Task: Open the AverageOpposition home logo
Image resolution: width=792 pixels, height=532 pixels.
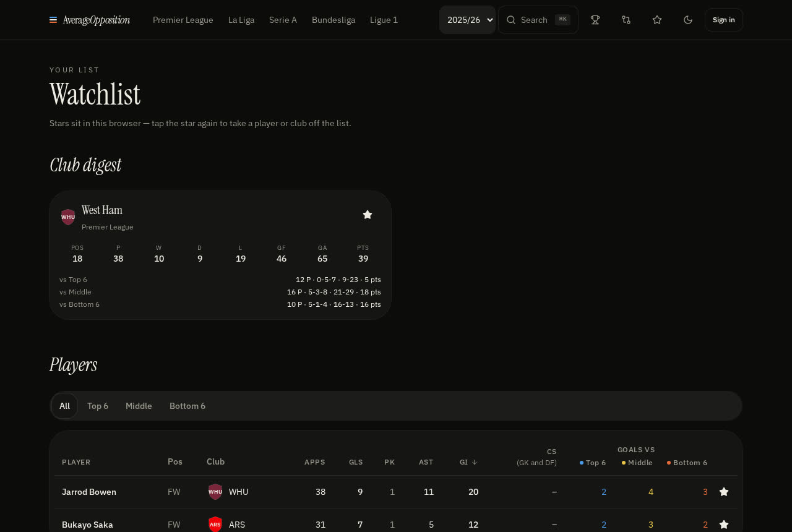Action: click(90, 20)
